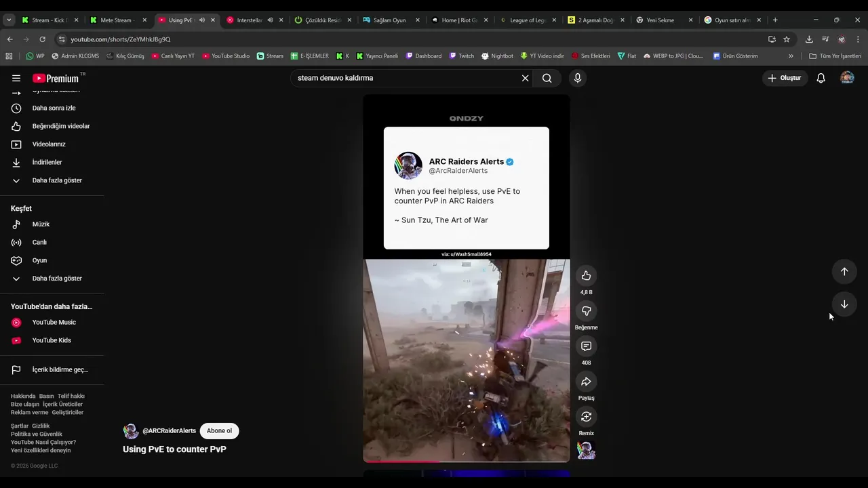Open Twitch bookmark

coord(461,56)
